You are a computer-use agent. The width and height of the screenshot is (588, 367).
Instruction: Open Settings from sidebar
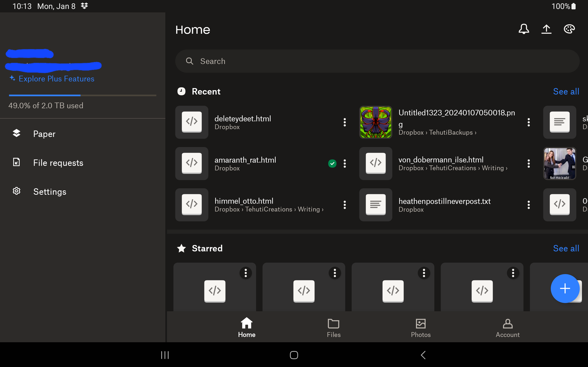click(x=50, y=191)
